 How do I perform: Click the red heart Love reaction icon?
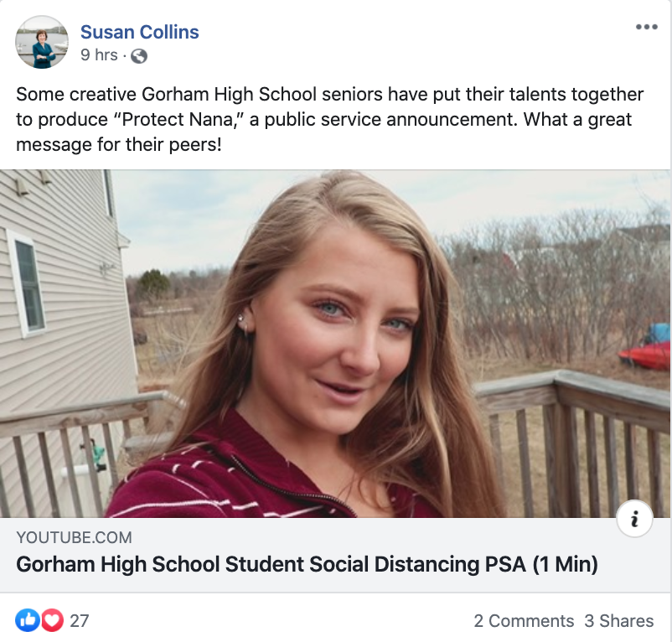pyautogui.click(x=52, y=621)
